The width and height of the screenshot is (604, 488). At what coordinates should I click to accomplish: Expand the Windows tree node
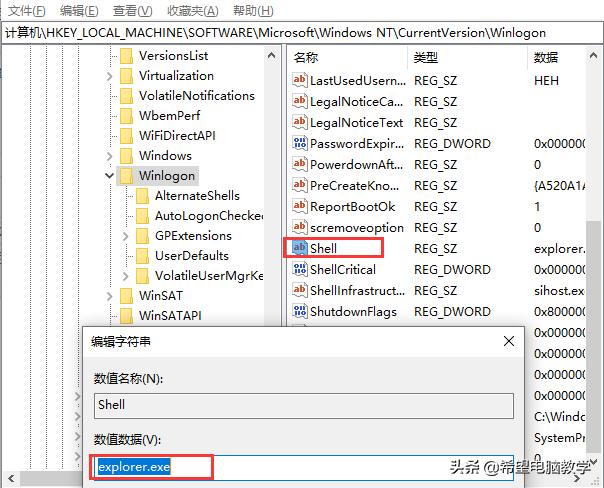pyautogui.click(x=110, y=156)
